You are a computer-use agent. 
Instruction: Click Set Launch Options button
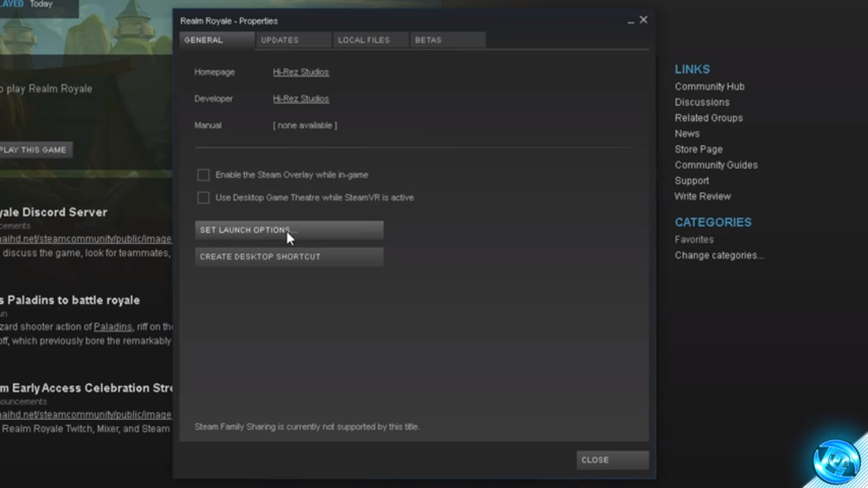click(x=289, y=230)
